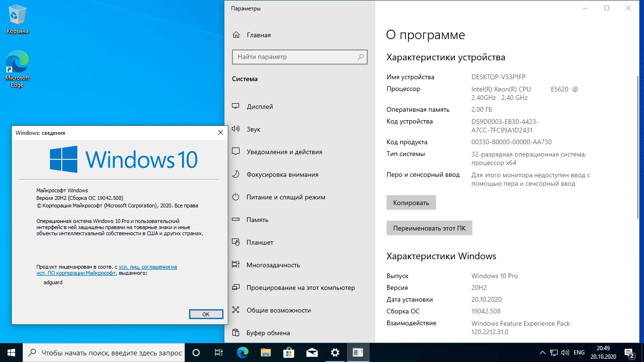The image size is (644, 362).
Task: Open the Windows Start menu
Action: pyautogui.click(x=11, y=353)
